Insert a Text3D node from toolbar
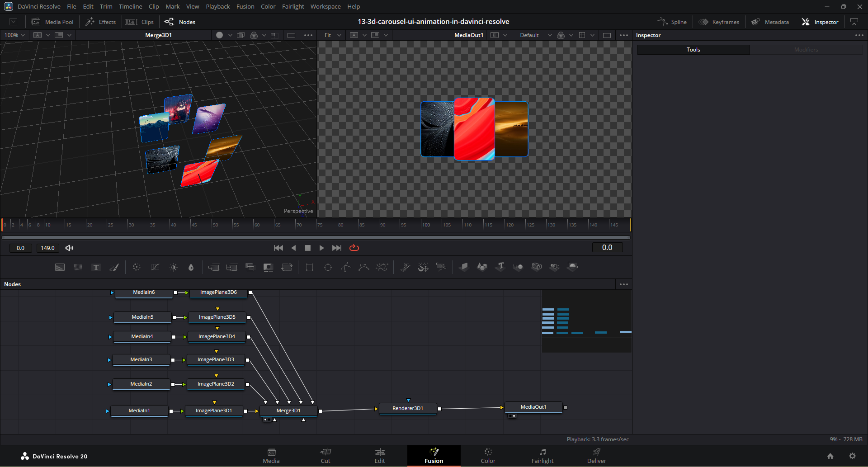The image size is (868, 467). pyautogui.click(x=500, y=267)
